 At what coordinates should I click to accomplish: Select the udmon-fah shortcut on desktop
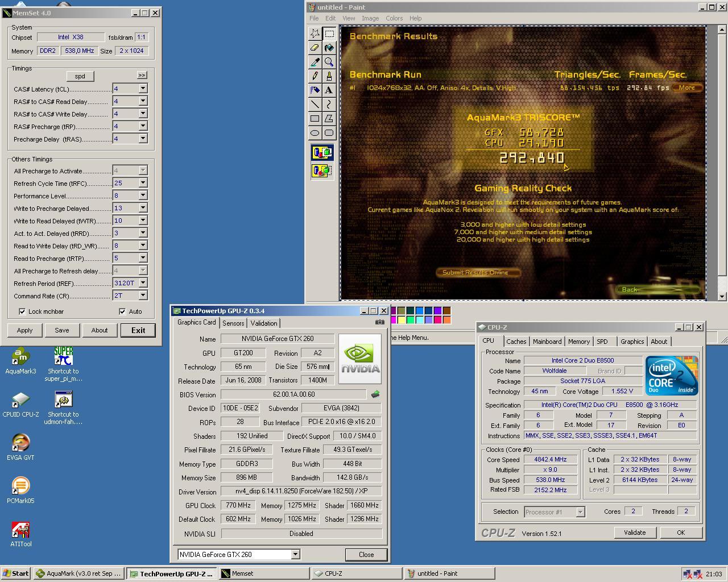coord(63,408)
